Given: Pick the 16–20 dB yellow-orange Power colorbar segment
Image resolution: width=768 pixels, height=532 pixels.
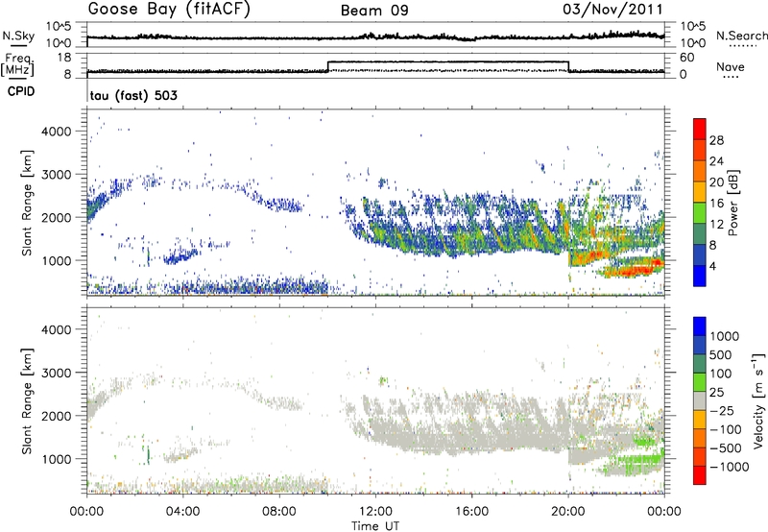Looking at the screenshot, I should (700, 192).
